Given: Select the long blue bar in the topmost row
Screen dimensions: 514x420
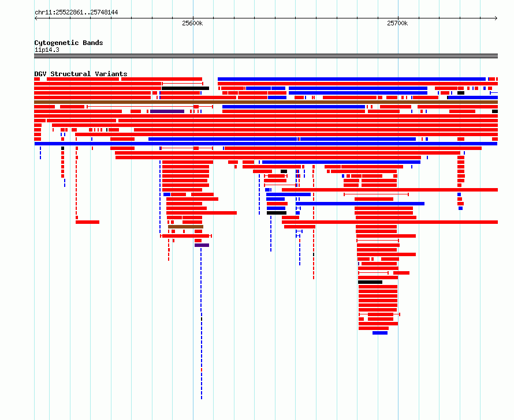Looking at the screenshot, I should click(x=351, y=79).
